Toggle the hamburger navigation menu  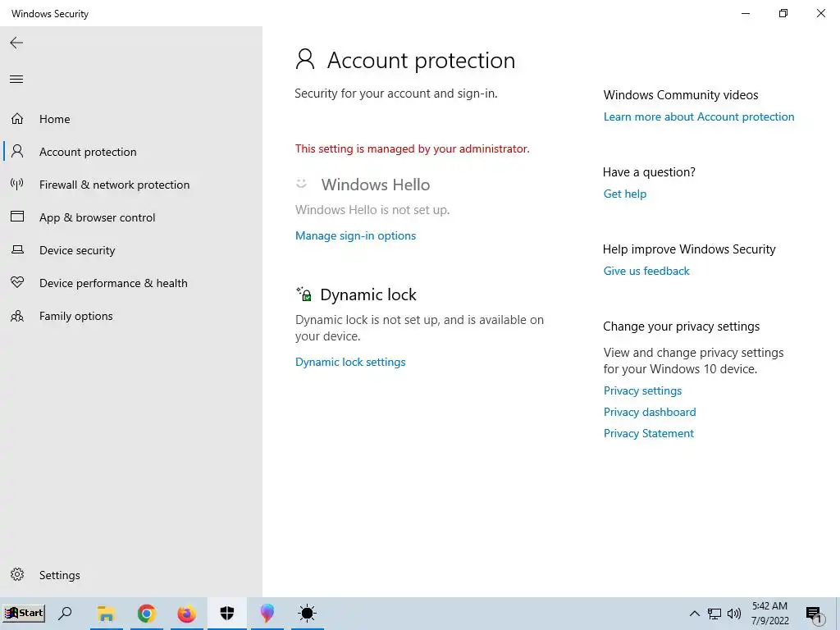[16, 80]
